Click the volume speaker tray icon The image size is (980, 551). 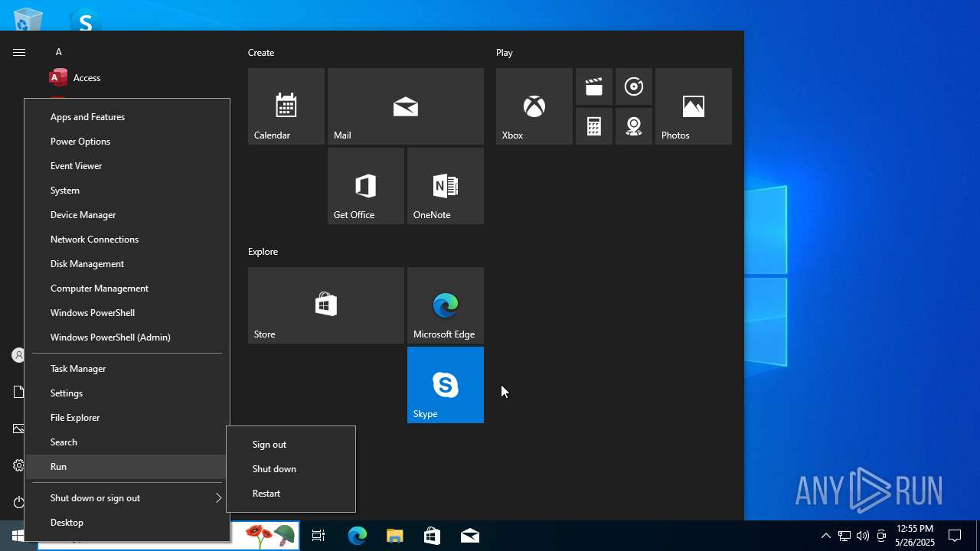click(x=863, y=536)
